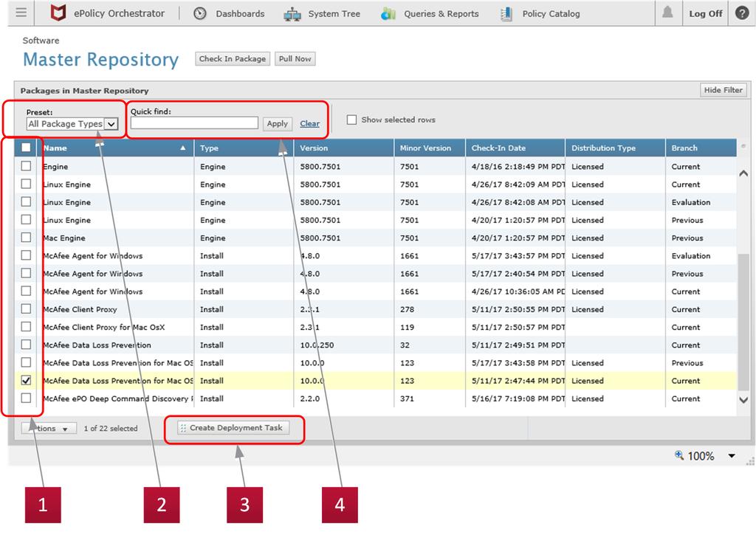Open Queries & Reports via its chart icon
This screenshot has height=535, width=756.
pos(388,14)
